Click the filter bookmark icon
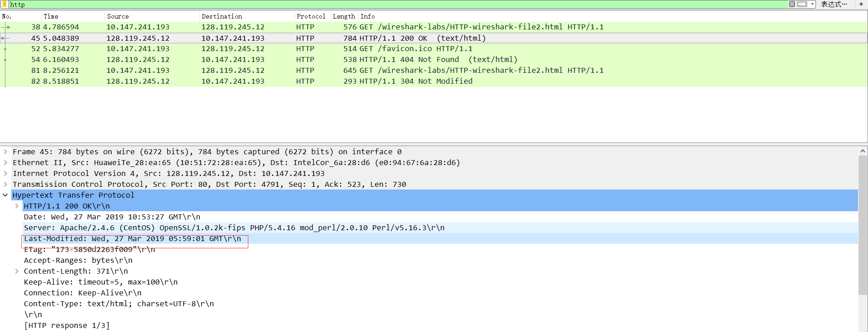Viewport: 868px width, 332px height. tap(5, 4)
